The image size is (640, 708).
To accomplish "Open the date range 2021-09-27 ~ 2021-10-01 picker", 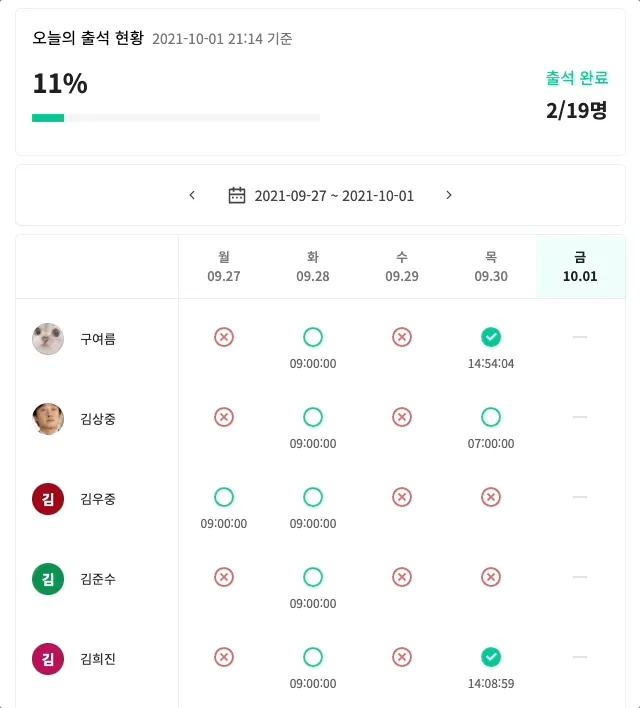I will tap(334, 196).
